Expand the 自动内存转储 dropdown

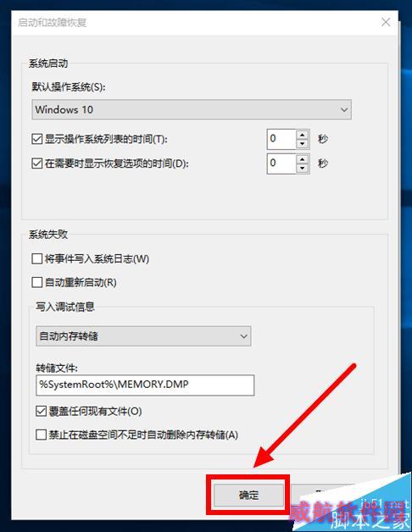point(143,336)
